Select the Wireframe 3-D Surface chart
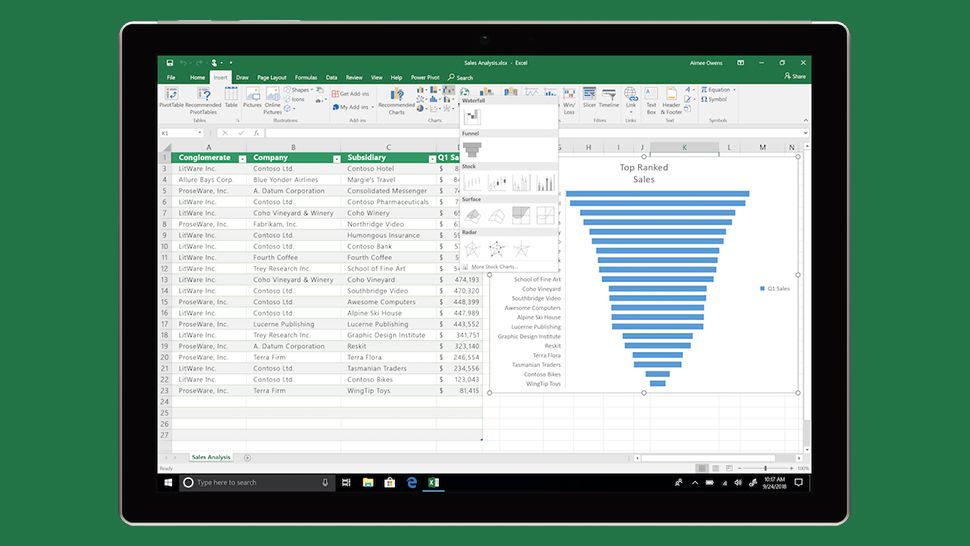Viewport: 970px width, 546px height. tap(497, 215)
